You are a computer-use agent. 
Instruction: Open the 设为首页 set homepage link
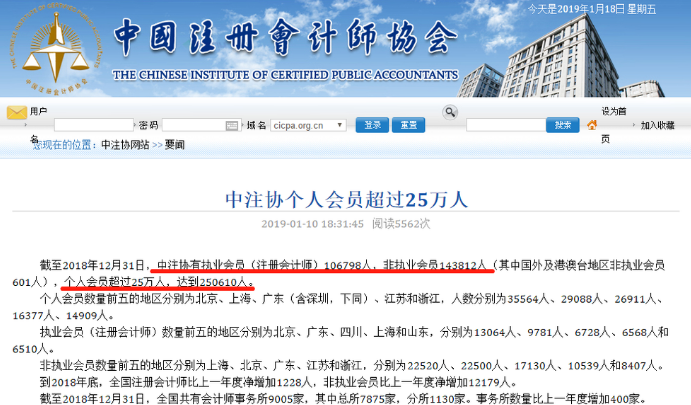pyautogui.click(x=613, y=112)
